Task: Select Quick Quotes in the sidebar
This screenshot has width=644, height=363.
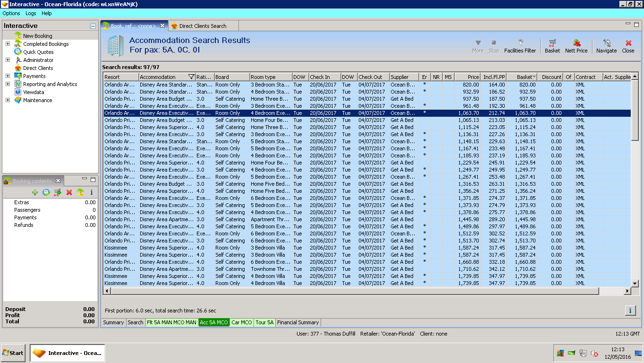Action: point(38,52)
